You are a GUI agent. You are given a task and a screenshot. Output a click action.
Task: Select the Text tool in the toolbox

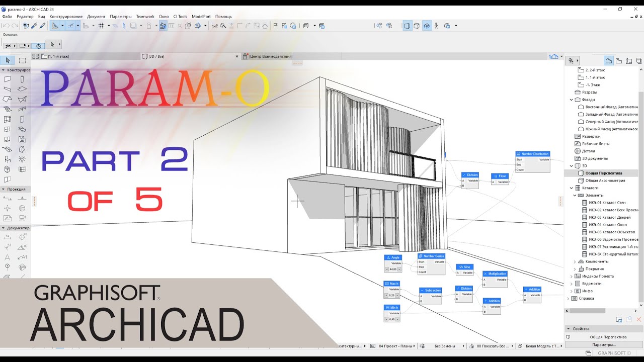pos(8,257)
